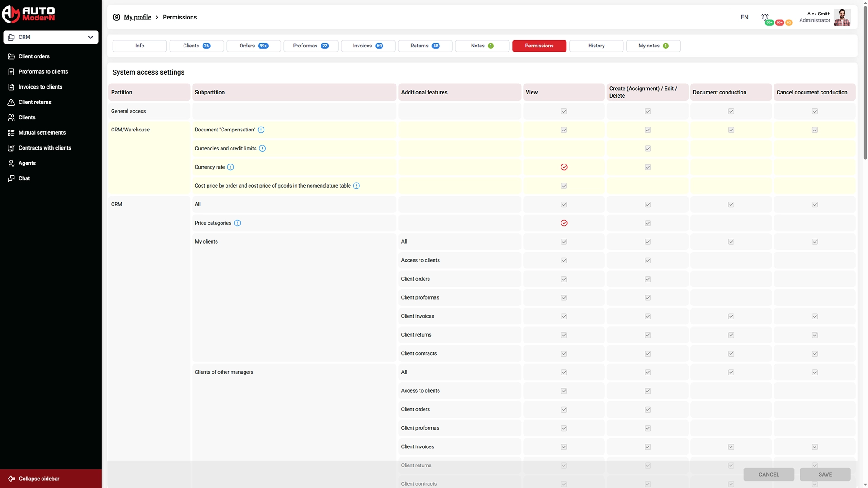The image size is (868, 488).
Task: Uncheck View permission for General access
Action: pyautogui.click(x=564, y=111)
